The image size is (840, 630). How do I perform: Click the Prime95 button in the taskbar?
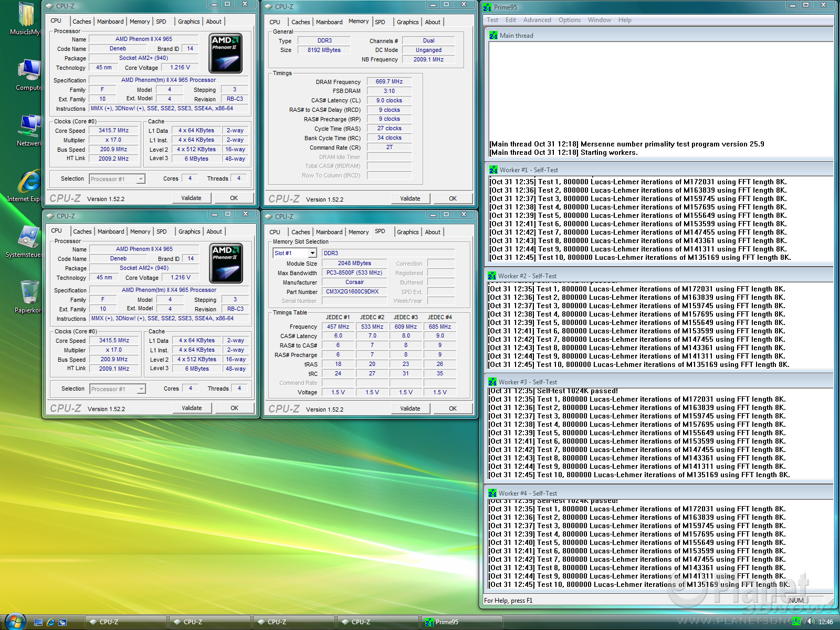(462, 622)
